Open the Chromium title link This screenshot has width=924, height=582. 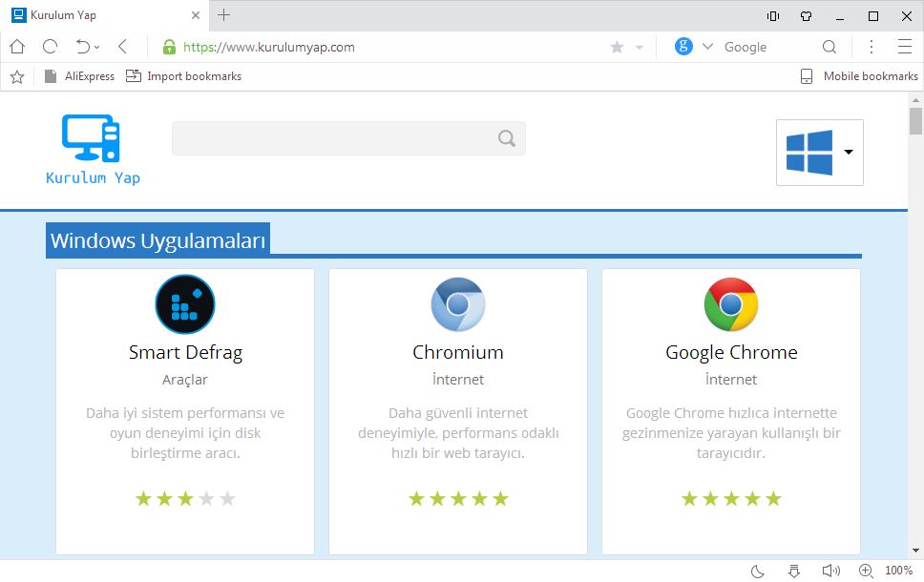[458, 352]
